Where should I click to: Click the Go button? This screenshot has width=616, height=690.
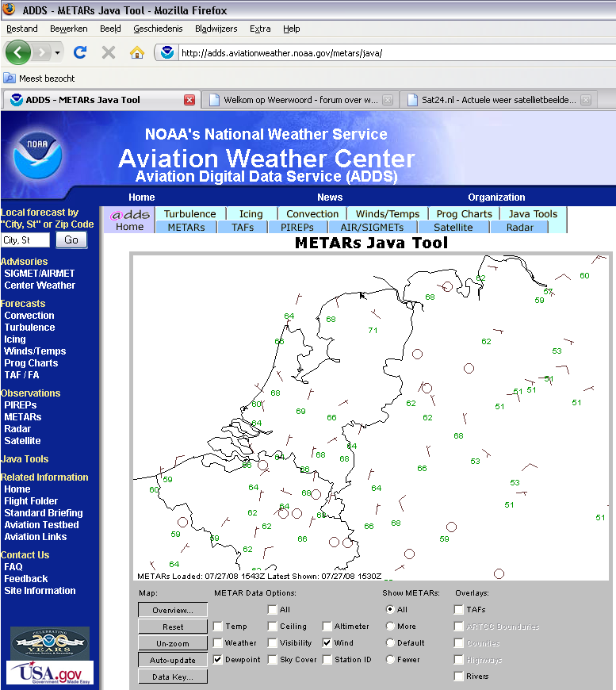tap(71, 240)
